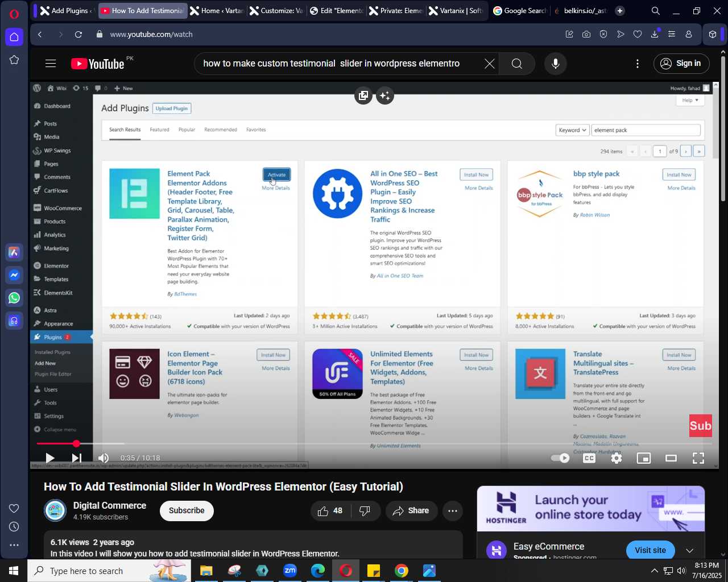Like the video thumbs up

(330, 511)
